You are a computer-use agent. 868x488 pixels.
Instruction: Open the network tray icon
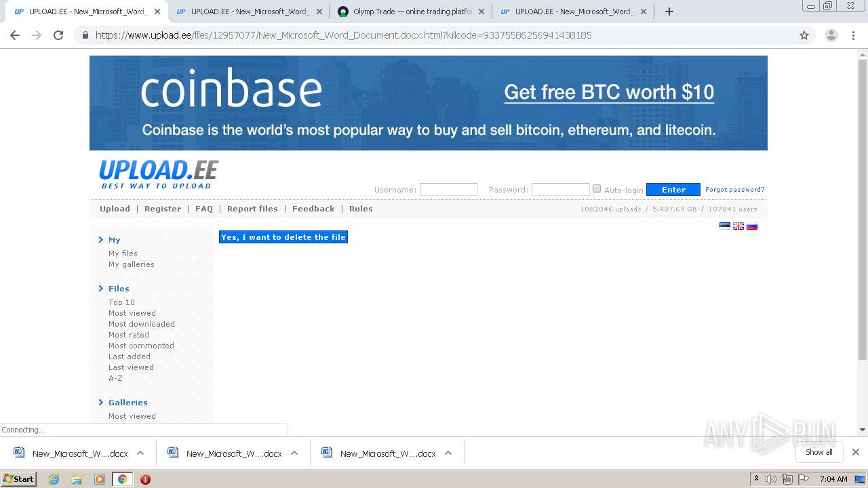pyautogui.click(x=787, y=479)
